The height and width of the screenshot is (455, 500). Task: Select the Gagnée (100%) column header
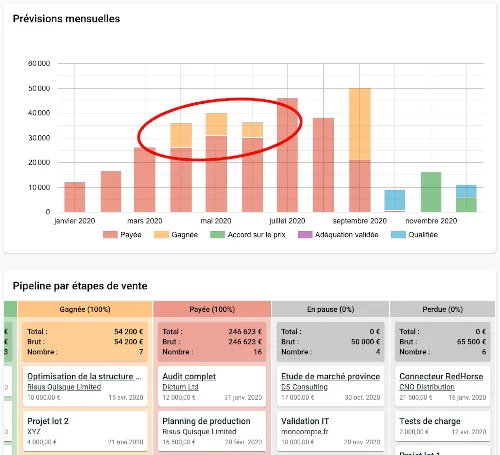tap(85, 309)
